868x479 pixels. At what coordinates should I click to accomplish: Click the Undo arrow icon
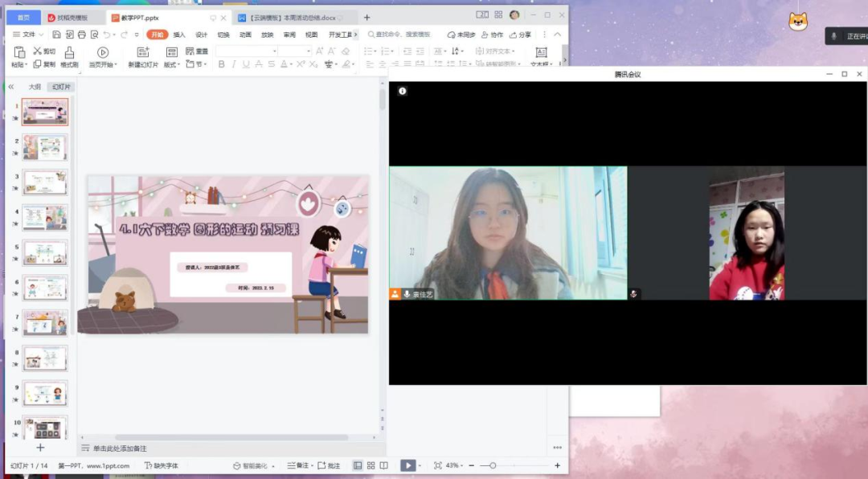[x=107, y=35]
